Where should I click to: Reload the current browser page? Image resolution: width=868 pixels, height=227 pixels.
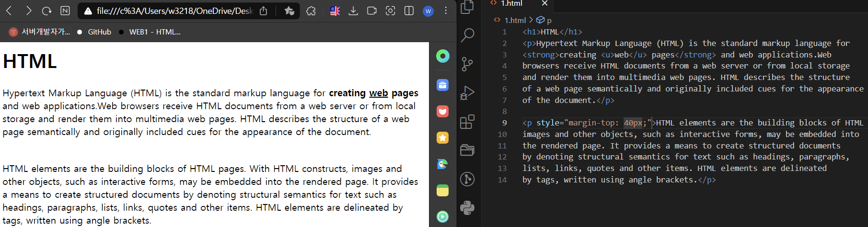point(46,11)
